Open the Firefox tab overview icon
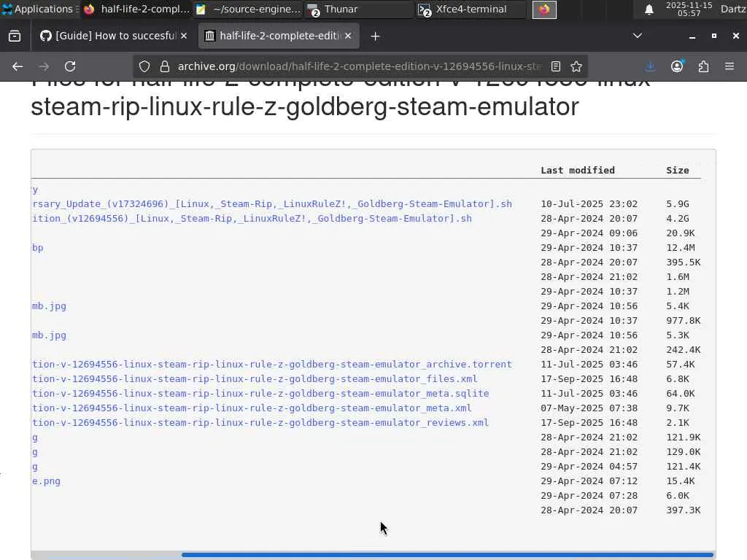The image size is (747, 560). coord(15,36)
